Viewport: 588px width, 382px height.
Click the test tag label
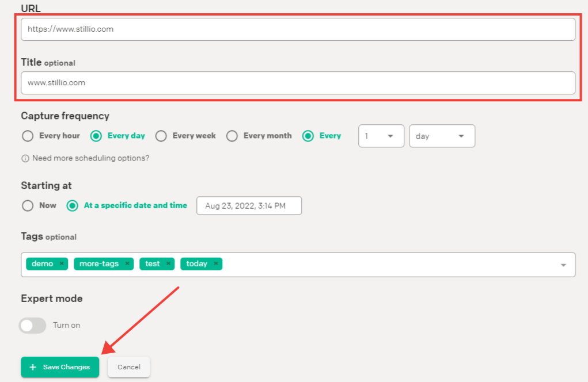(x=152, y=263)
